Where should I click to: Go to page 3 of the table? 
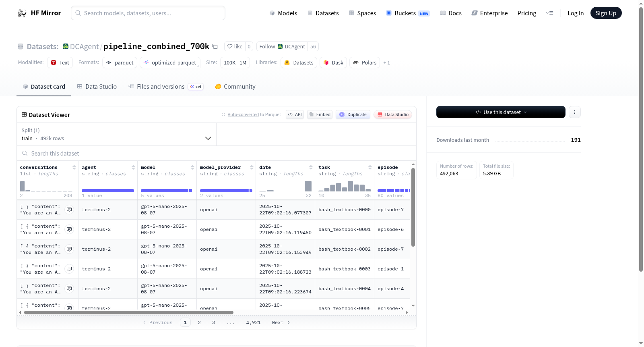click(213, 322)
